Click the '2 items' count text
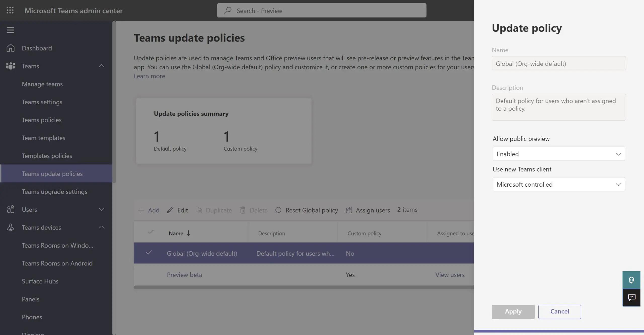The width and height of the screenshot is (644, 335). 407,209
